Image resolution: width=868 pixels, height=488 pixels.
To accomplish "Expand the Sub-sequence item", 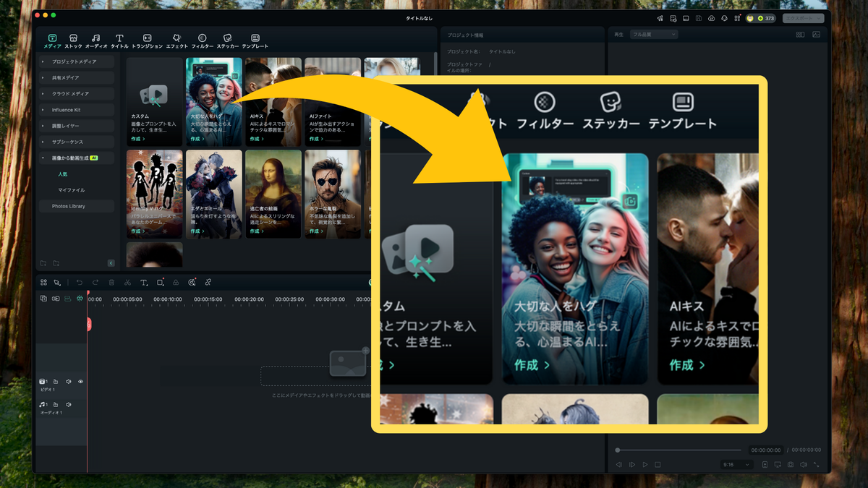I will pyautogui.click(x=76, y=142).
